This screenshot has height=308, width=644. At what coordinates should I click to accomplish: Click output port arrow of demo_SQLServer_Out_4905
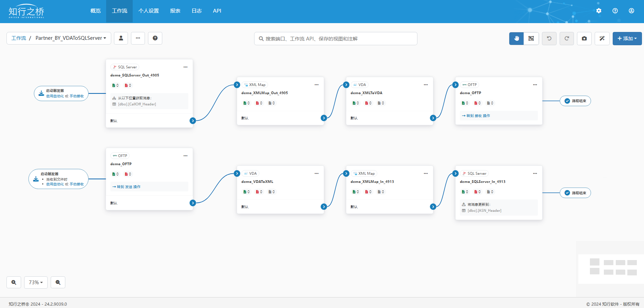[193, 121]
